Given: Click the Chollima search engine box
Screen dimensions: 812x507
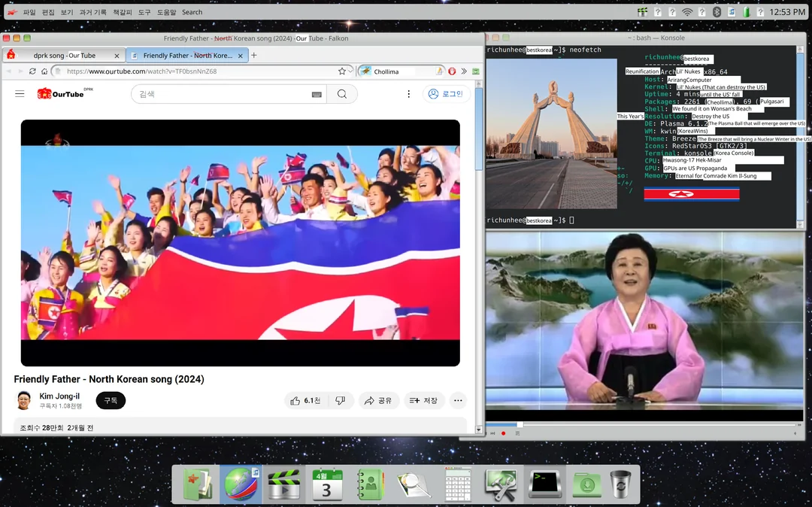Looking at the screenshot, I should pyautogui.click(x=401, y=71).
